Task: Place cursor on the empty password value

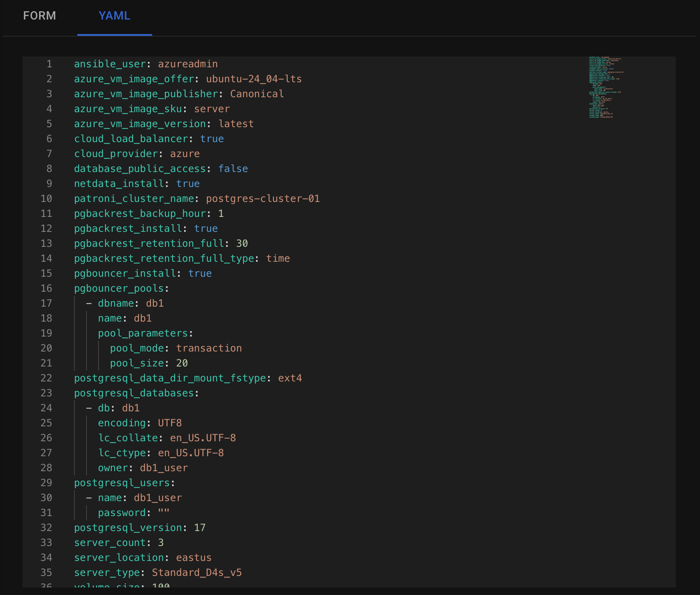Action: point(164,513)
